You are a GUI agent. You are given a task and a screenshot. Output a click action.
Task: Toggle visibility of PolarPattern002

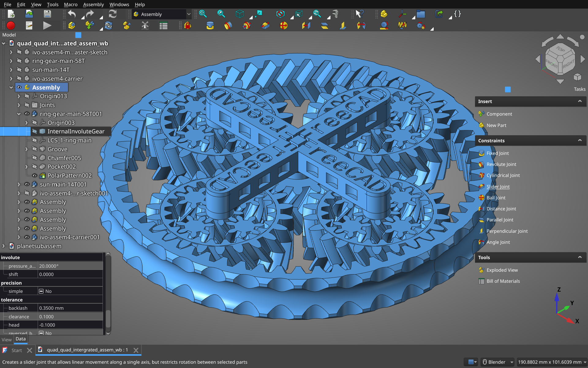(35, 176)
